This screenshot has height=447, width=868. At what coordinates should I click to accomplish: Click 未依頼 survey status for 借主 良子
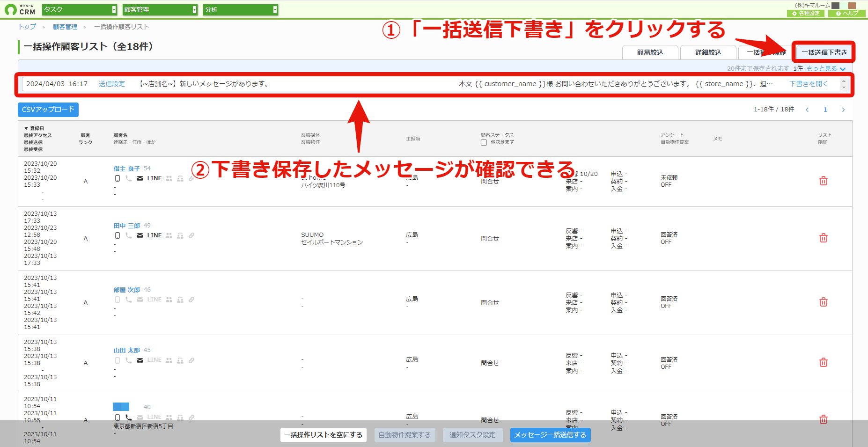coord(669,177)
